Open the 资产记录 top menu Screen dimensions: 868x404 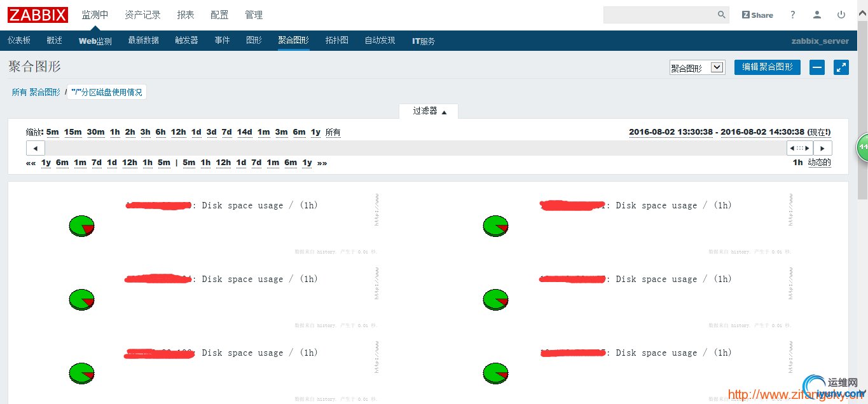(x=142, y=15)
